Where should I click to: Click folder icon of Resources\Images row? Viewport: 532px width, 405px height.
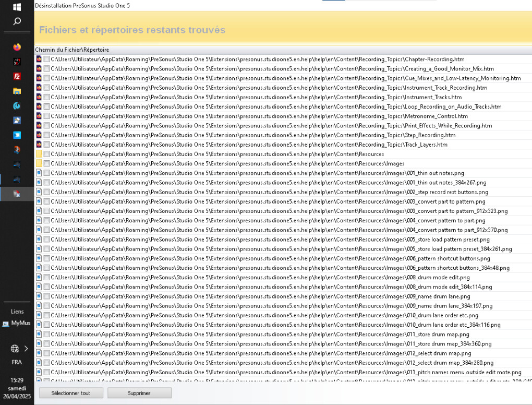pyautogui.click(x=39, y=163)
